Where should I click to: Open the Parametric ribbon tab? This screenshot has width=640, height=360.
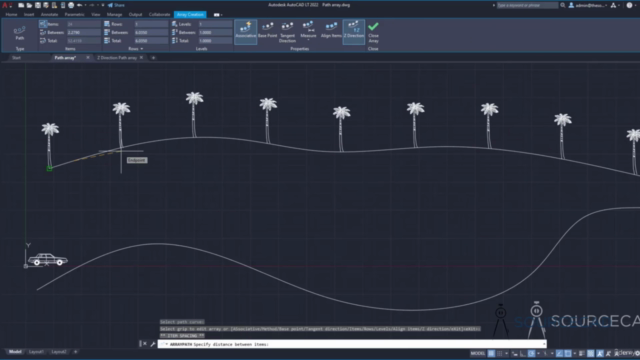coord(74,14)
